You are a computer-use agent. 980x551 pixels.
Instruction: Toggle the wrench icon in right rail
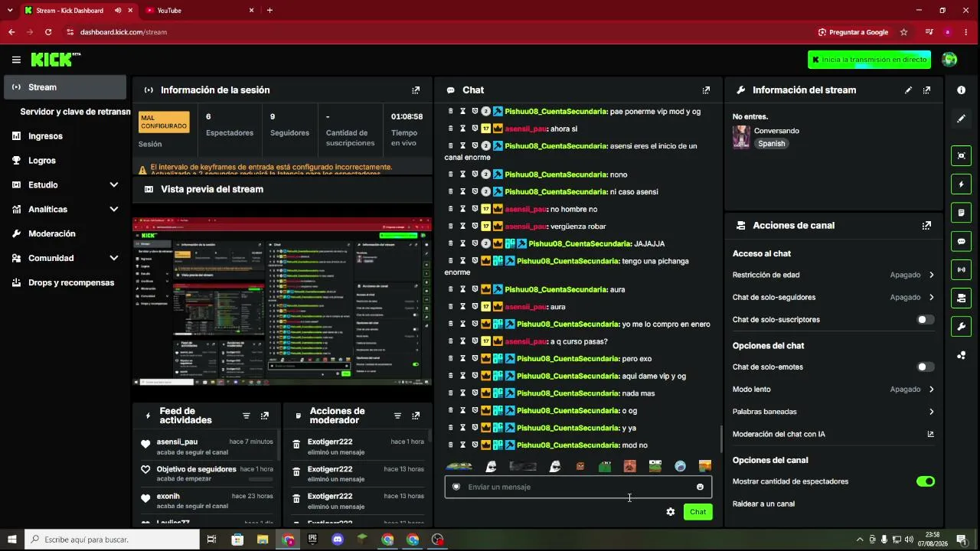[962, 327]
